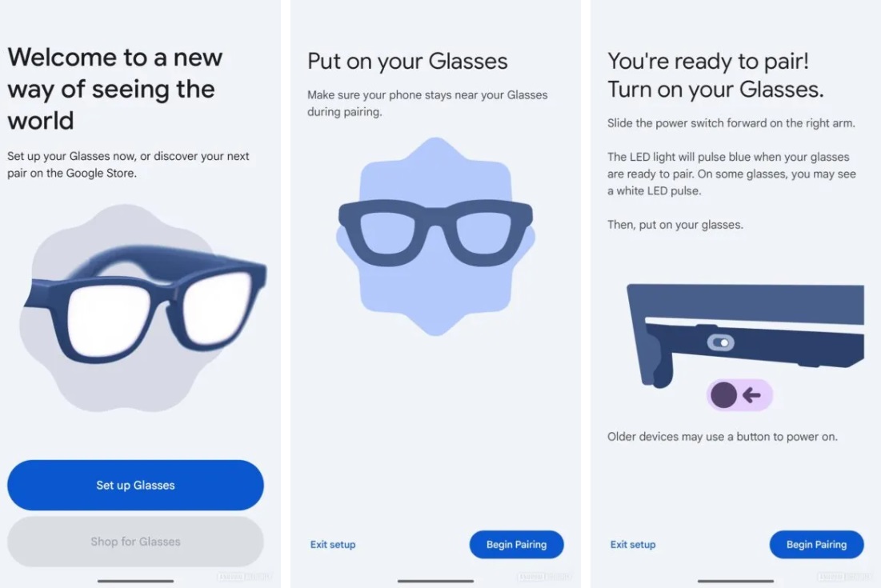Click the Put on your Glasses heading
The width and height of the screenshot is (881, 588).
[x=407, y=62]
